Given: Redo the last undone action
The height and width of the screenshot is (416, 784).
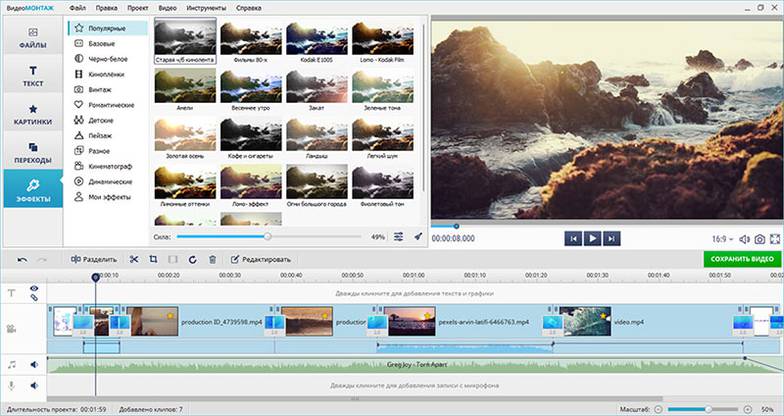Looking at the screenshot, I should click(x=42, y=260).
